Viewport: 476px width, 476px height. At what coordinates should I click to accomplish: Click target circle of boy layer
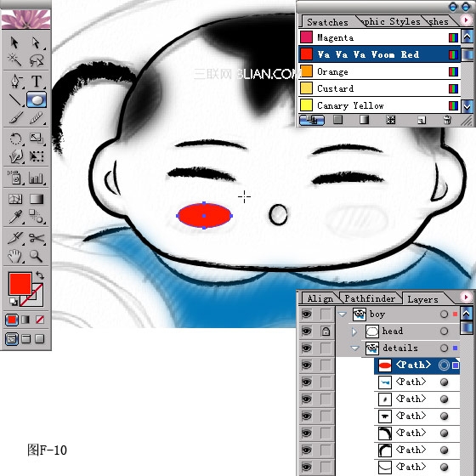coord(444,314)
